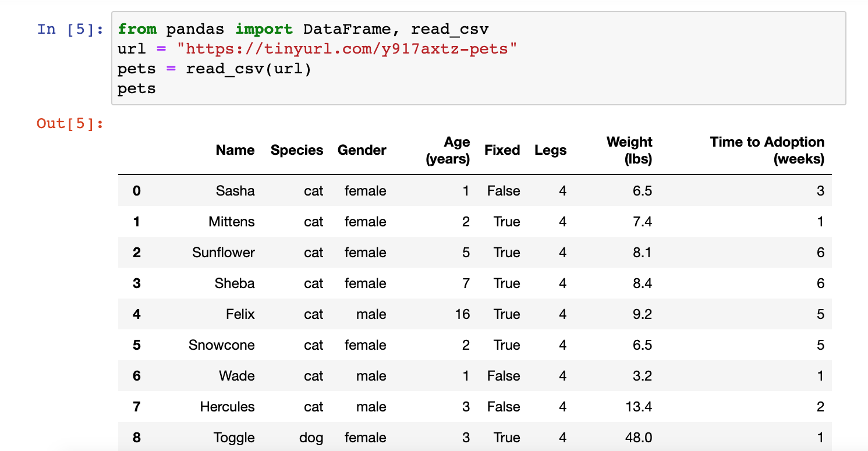This screenshot has width=868, height=451.
Task: Select the name cell 'Felix'
Action: coord(240,314)
